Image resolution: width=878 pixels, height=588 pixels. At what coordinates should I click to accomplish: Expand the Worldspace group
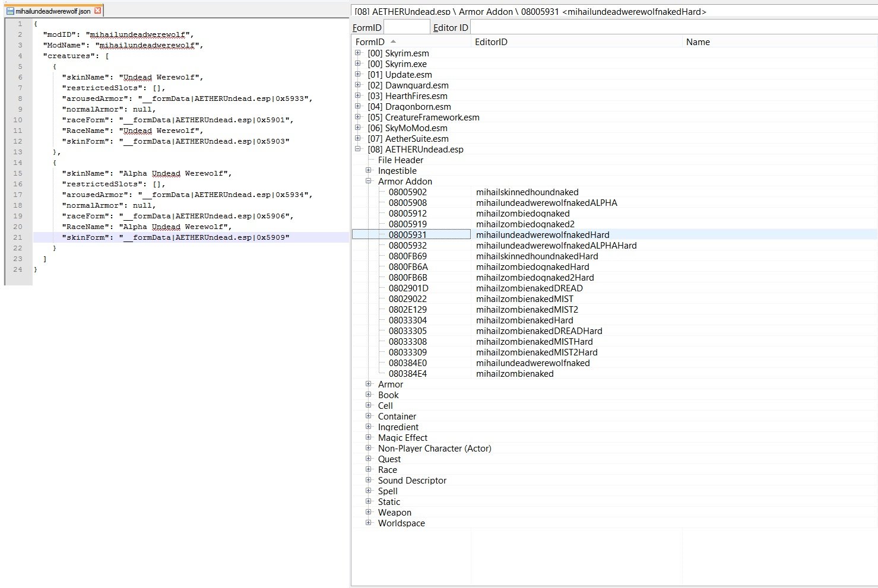coord(369,523)
